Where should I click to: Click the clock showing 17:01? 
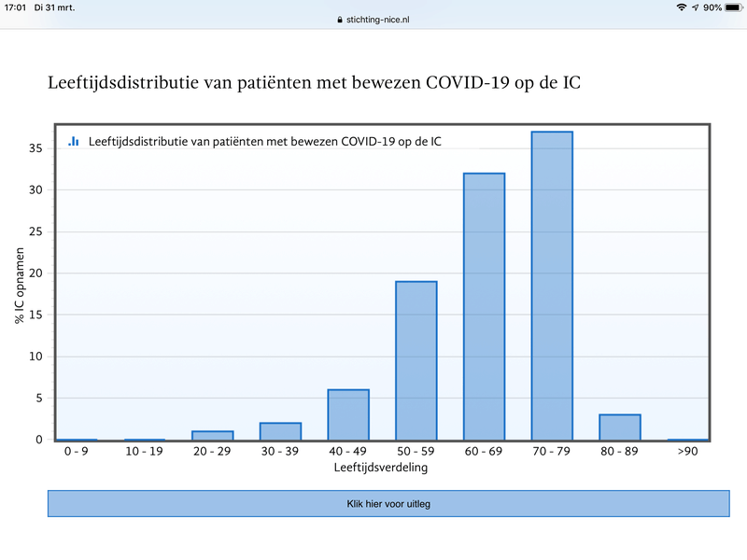pos(17,7)
